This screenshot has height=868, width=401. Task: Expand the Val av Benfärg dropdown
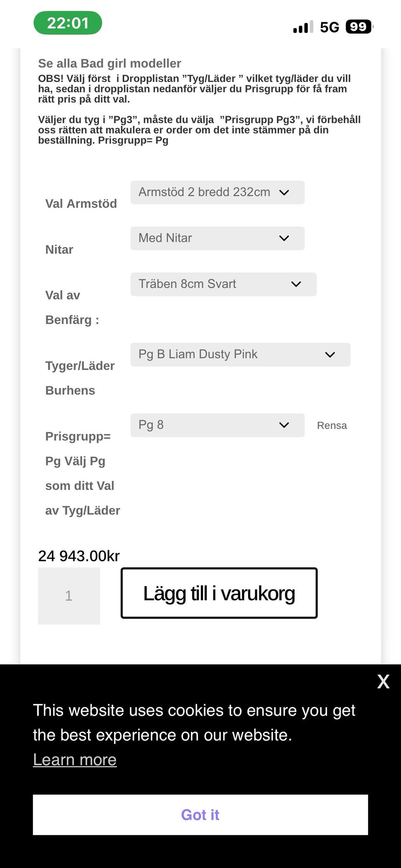point(223,284)
